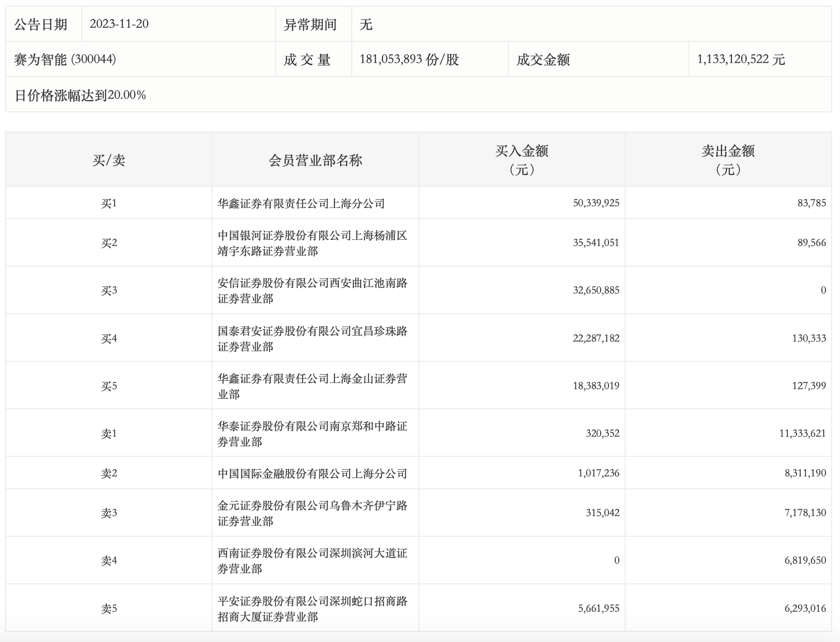Screen dimensions: 840x642
Task: Click the 买入金额 column header
Action: (521, 158)
